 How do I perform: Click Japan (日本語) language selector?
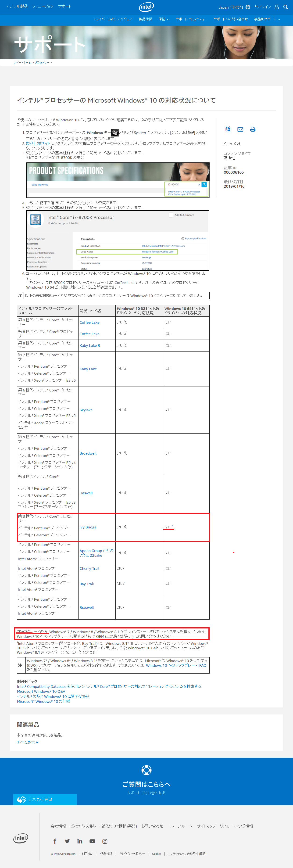231,7
